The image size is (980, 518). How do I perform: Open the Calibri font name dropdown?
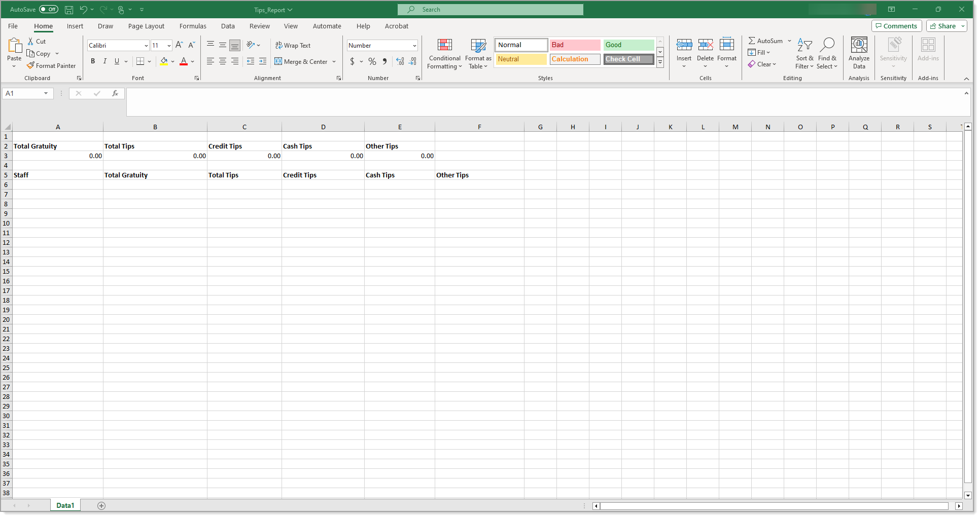pyautogui.click(x=146, y=46)
